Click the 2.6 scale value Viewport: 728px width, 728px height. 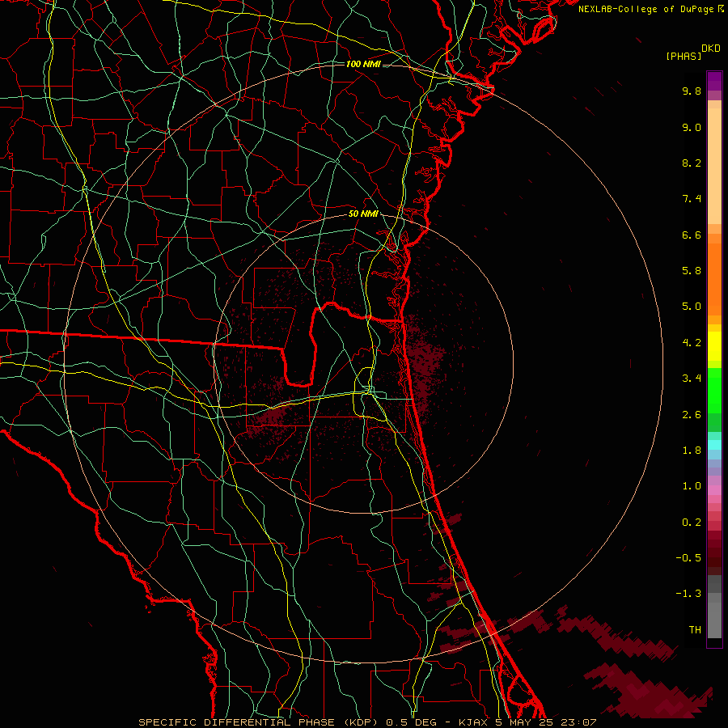tap(692, 415)
